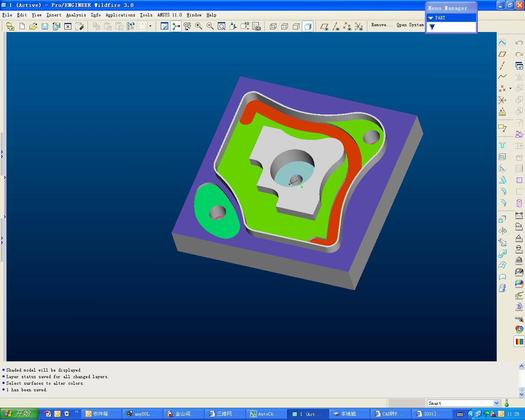Select the Variable Section Sweep tool

(502, 242)
